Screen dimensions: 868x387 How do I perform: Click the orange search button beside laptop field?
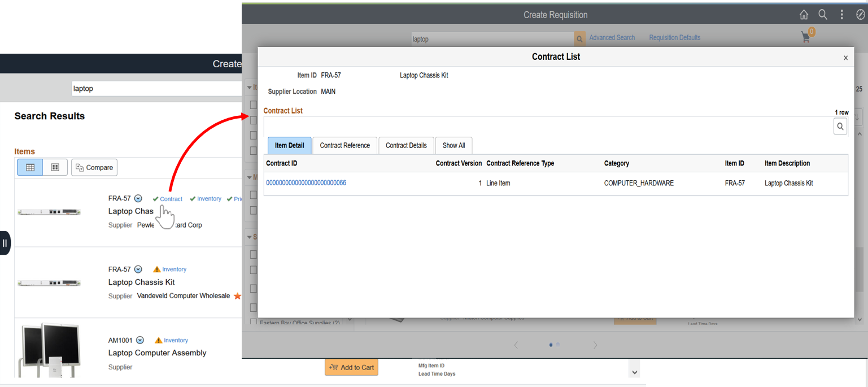click(579, 39)
